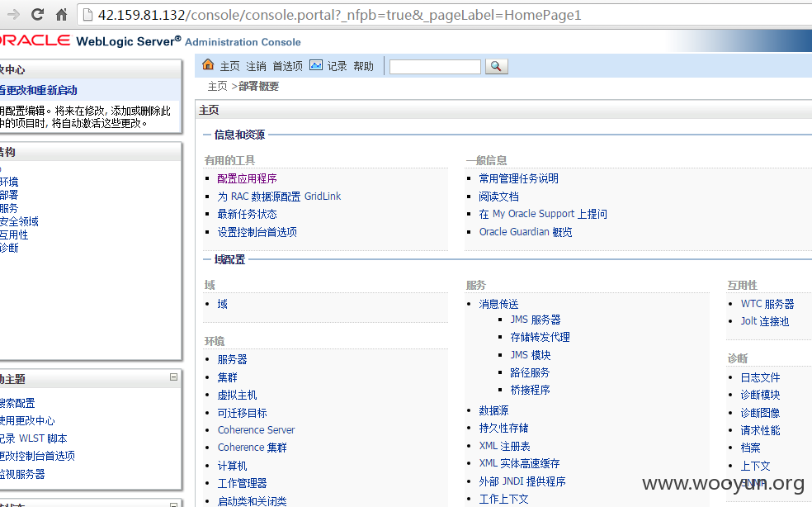
Task: Open the 服务器 link under 环境
Action: click(232, 360)
